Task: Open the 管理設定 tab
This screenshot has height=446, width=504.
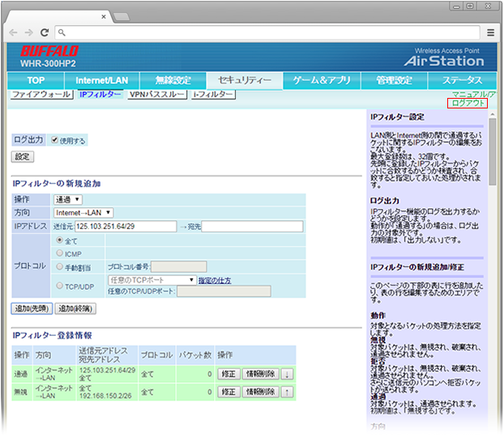Action: click(x=394, y=81)
